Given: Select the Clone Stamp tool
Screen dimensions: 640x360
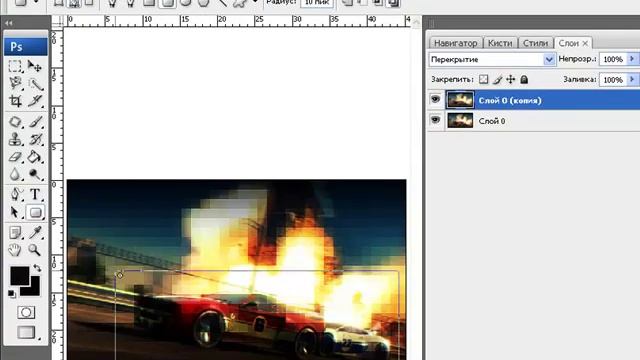Looking at the screenshot, I should pyautogui.click(x=15, y=140).
